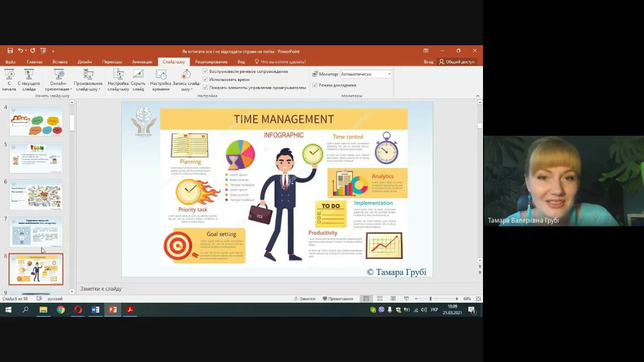
Task: Switch to 'Вид' ribbon tab
Action: pyautogui.click(x=241, y=62)
